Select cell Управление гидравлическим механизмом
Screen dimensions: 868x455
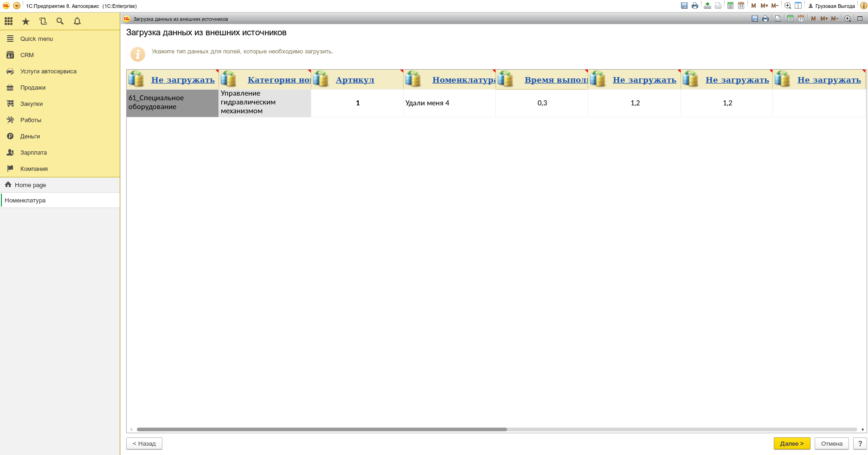point(265,103)
